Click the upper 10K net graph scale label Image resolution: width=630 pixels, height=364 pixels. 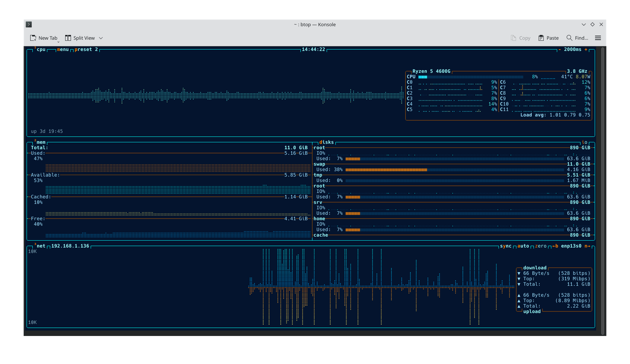[x=32, y=251]
